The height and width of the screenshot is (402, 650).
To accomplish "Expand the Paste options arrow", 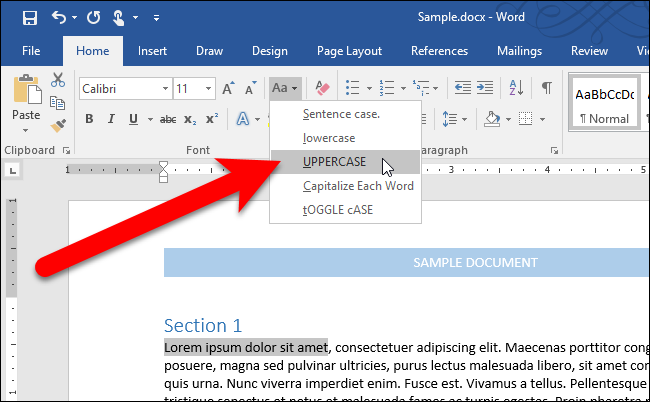I will click(26, 131).
